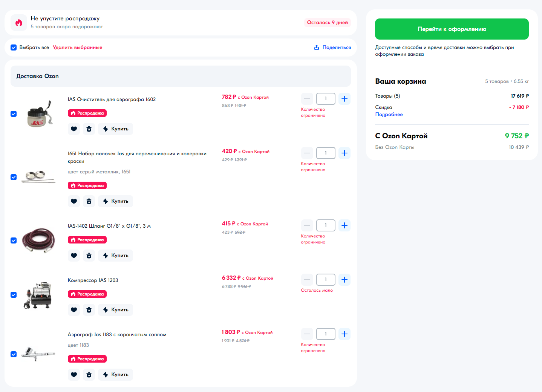Open 1651 Набор палочек product image
This screenshot has height=392, width=542.
(39, 177)
